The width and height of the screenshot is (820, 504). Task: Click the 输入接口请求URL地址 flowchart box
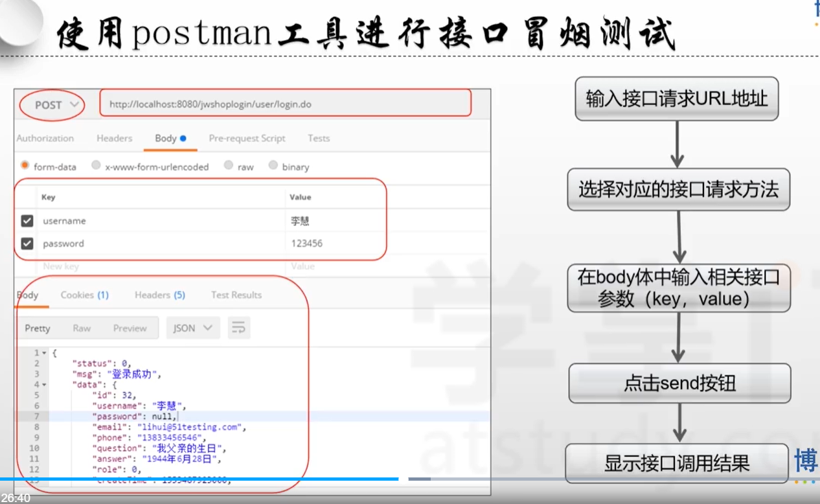tap(676, 98)
